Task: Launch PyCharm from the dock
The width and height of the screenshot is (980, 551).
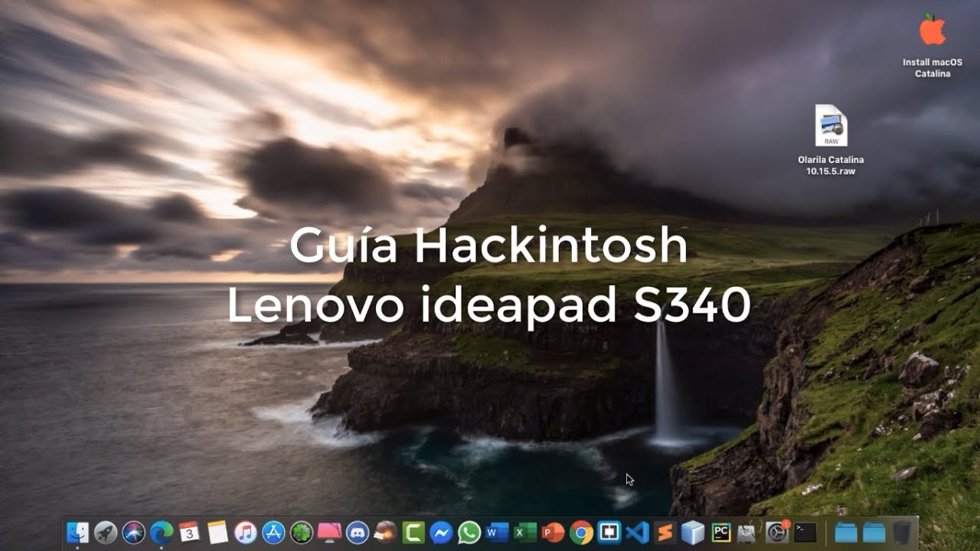Action: pyautogui.click(x=720, y=532)
